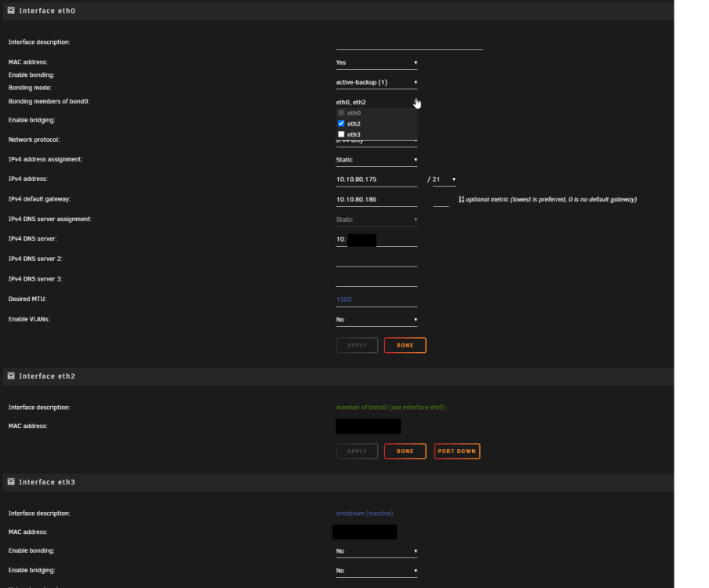Open the IPv4 address assignment Static dropdown

tap(376, 159)
